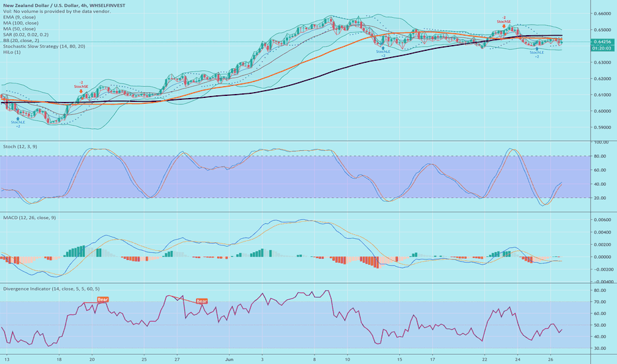The height and width of the screenshot is (364, 617).
Task: Click the 18 date label on the time axis
Action: click(x=59, y=359)
